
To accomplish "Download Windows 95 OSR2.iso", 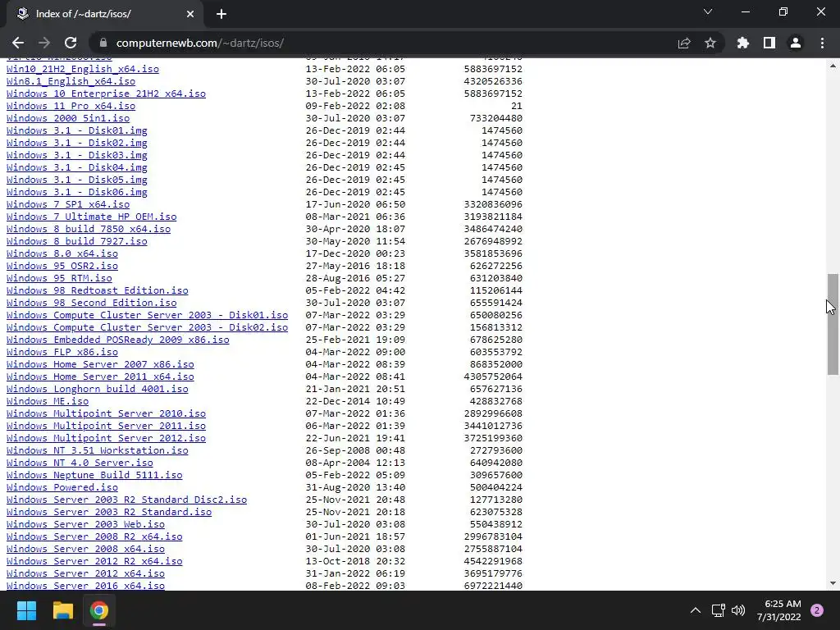I will (x=62, y=267).
